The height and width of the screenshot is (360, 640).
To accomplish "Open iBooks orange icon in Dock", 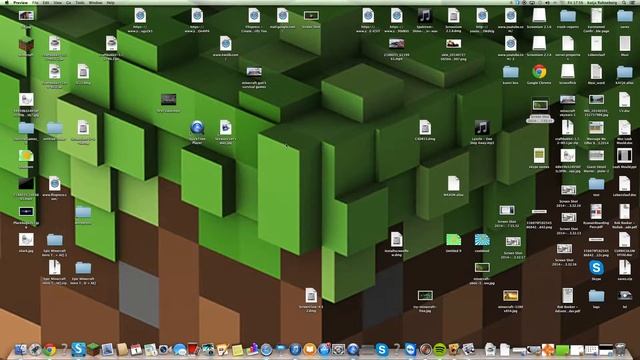I will [310, 350].
